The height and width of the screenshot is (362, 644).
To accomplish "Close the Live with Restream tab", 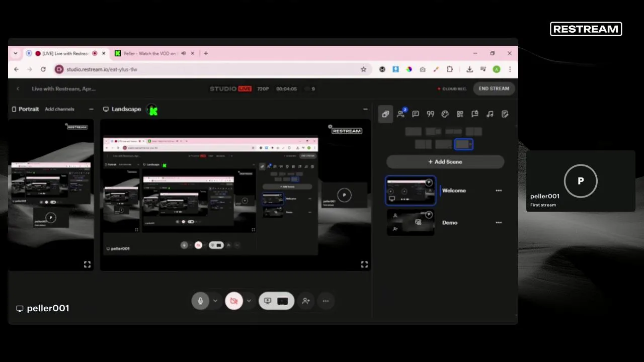I will (x=104, y=53).
